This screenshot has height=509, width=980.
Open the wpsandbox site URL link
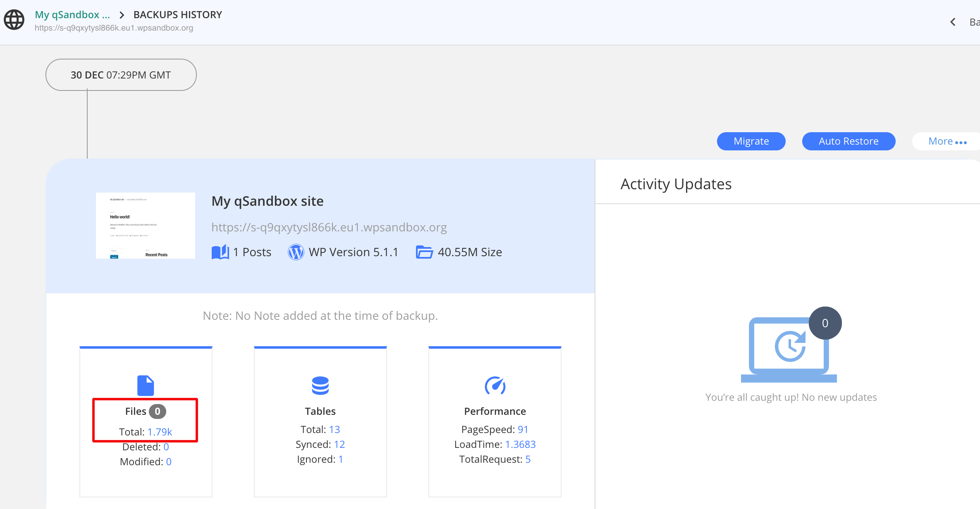[329, 227]
